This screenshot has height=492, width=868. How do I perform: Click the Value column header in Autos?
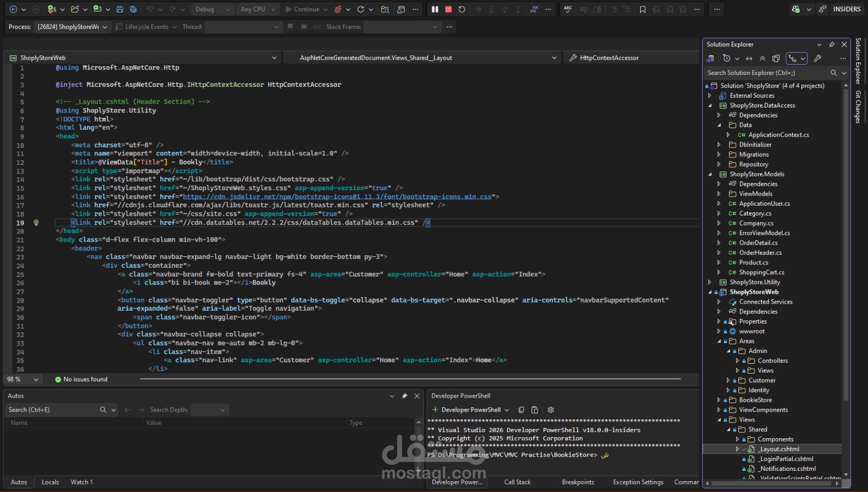[154, 423]
